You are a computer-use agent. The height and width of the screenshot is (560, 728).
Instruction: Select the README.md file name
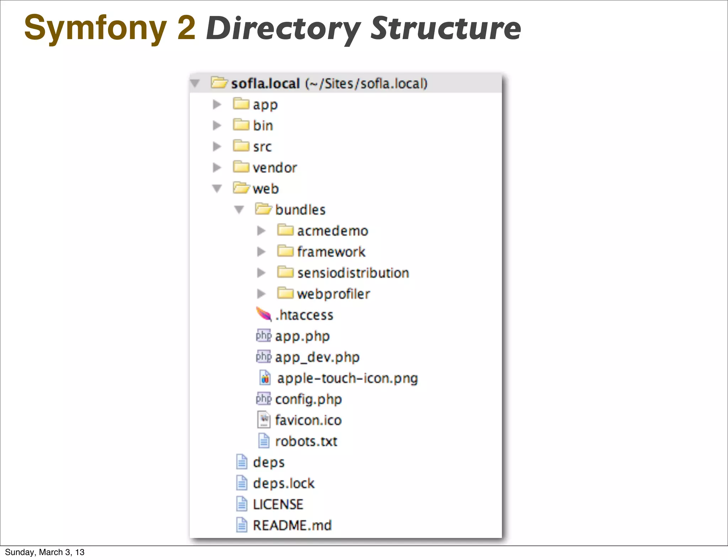pos(292,525)
